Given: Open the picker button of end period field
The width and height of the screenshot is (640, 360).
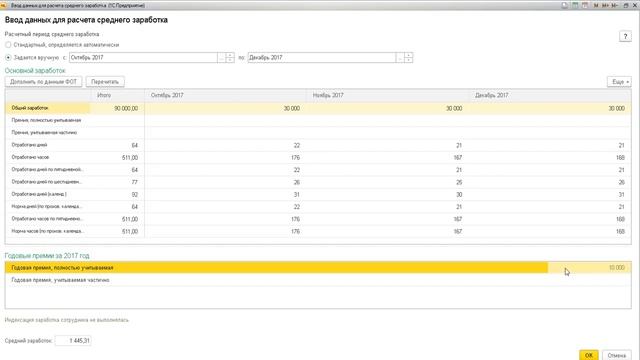Looking at the screenshot, I should 400,58.
